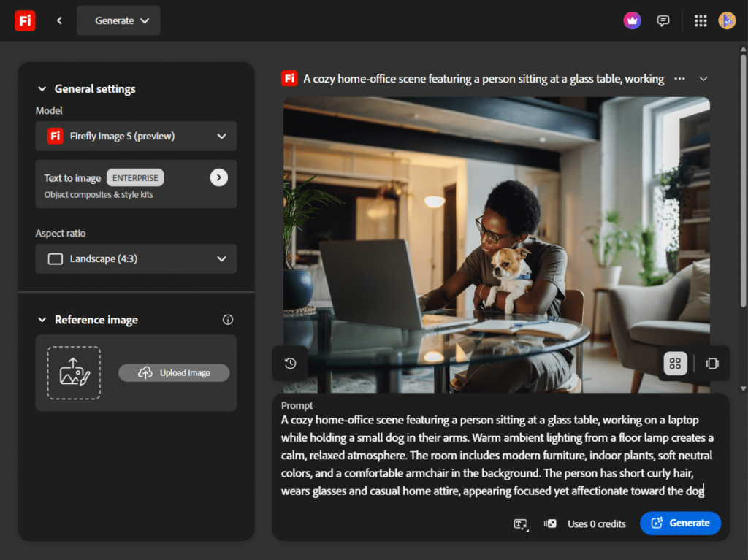Screen dimensions: 748x560
Task: Open the Generate mode dropdown
Action: coord(118,20)
